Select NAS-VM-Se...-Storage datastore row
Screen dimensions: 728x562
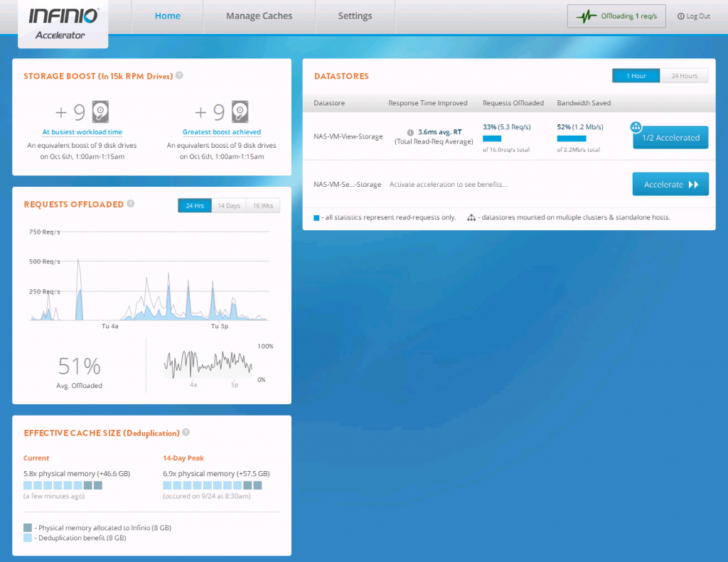[x=509, y=184]
